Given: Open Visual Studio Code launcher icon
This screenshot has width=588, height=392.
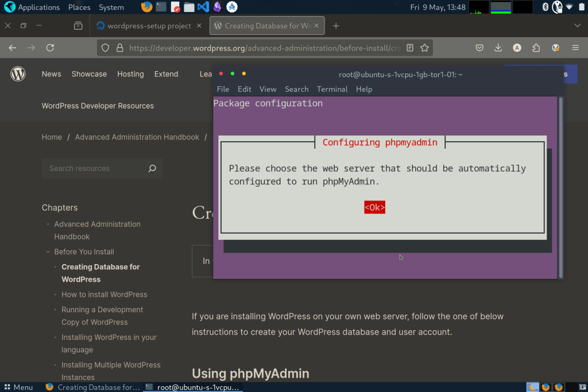Looking at the screenshot, I should tap(203, 7).
